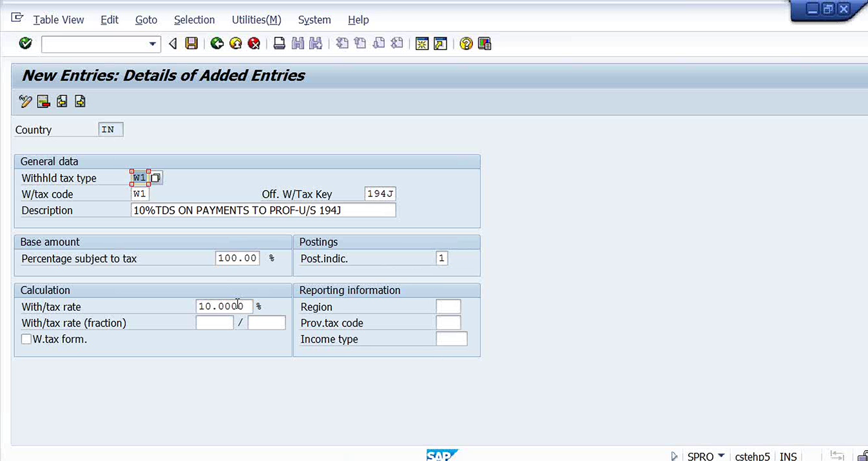Click the With/tax rate fraction numerator field
Image resolution: width=868 pixels, height=461 pixels.
[215, 323]
